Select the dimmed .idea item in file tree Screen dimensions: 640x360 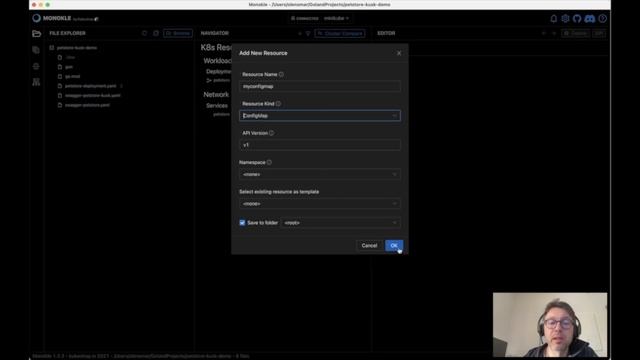[x=70, y=58]
